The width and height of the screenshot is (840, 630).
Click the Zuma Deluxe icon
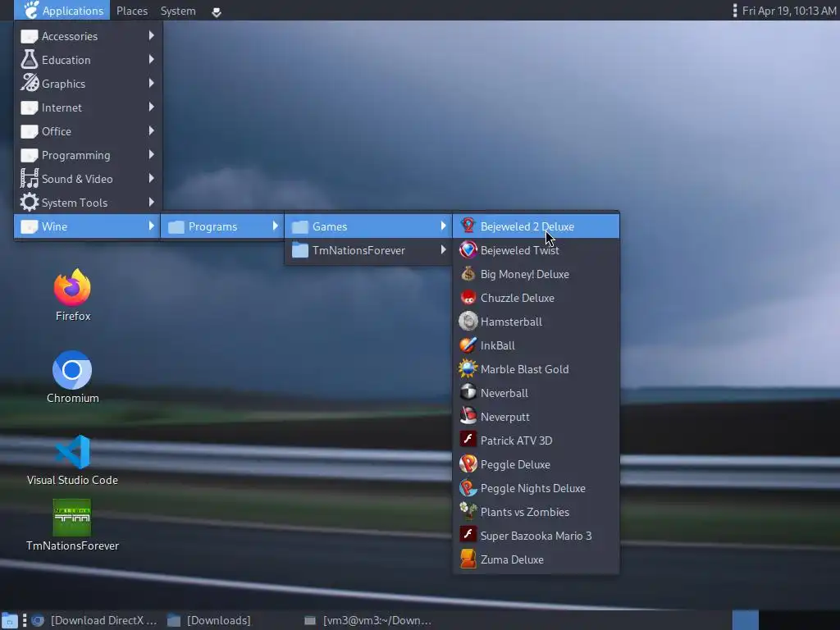coord(468,559)
